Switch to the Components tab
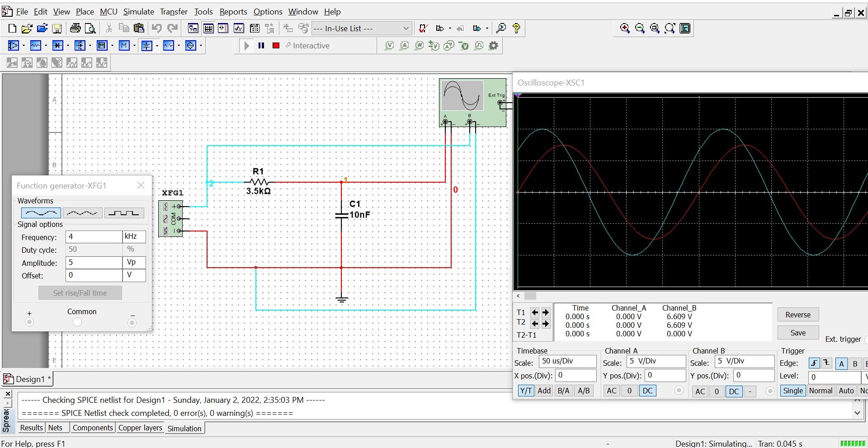868x448 pixels. coord(93,428)
